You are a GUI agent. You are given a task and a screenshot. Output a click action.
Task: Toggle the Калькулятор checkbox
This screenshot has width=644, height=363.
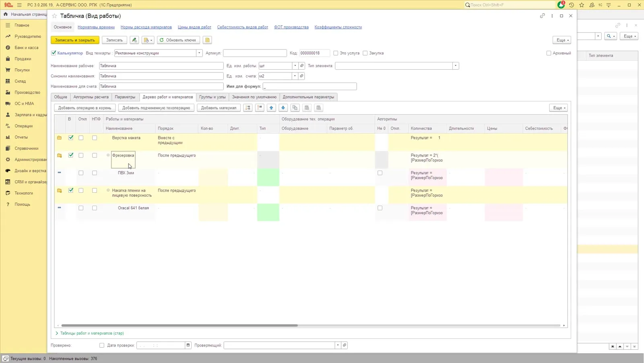[54, 53]
